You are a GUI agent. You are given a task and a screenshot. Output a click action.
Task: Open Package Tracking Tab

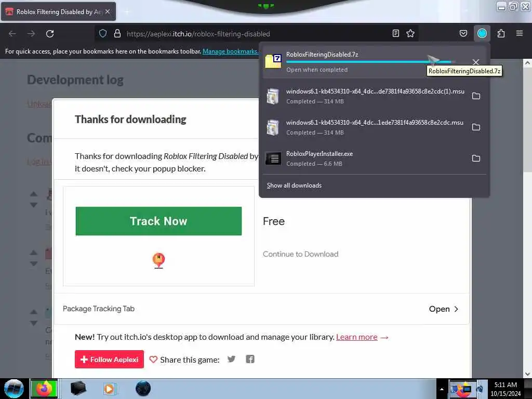coord(98,309)
